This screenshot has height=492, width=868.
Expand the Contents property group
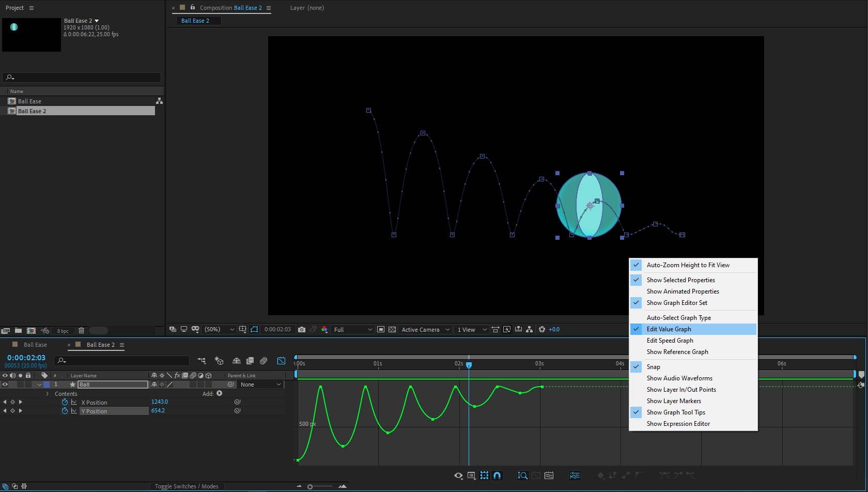(x=48, y=394)
